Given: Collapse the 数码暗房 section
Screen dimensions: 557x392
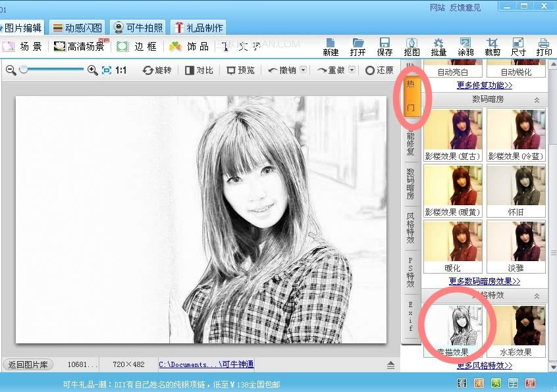Looking at the screenshot, I should 537,100.
